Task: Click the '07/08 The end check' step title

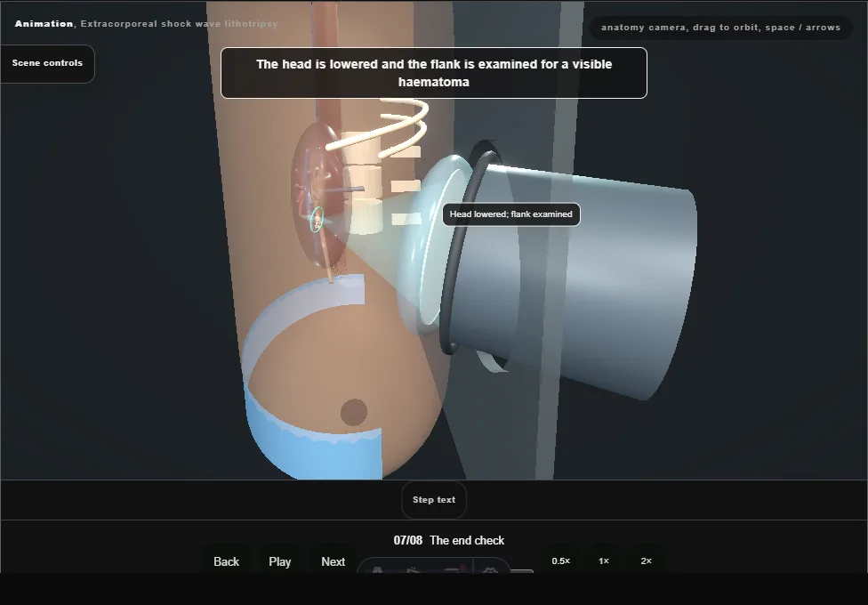Action: coord(449,540)
